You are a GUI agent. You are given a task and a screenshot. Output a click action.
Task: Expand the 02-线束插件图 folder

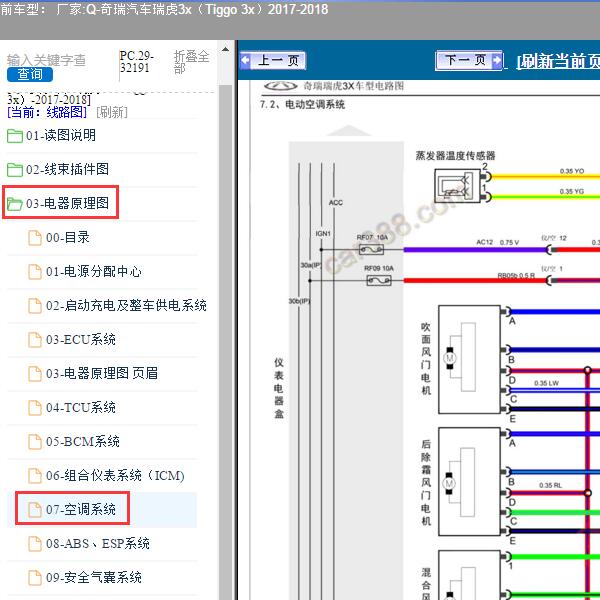pos(67,169)
